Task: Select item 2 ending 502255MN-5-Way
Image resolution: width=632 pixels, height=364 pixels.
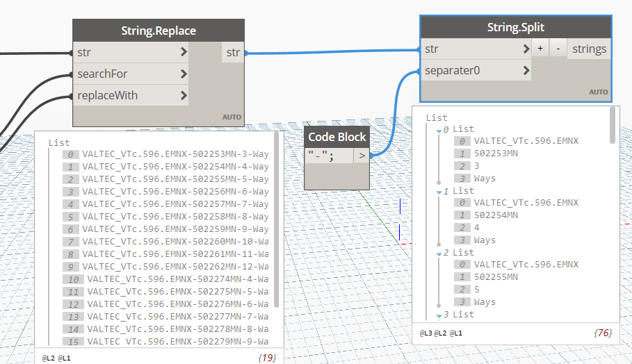Action: (x=175, y=179)
